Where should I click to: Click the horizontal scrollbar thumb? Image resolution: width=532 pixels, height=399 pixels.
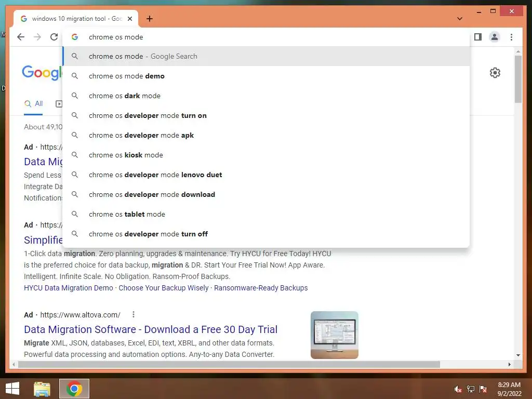click(x=229, y=364)
